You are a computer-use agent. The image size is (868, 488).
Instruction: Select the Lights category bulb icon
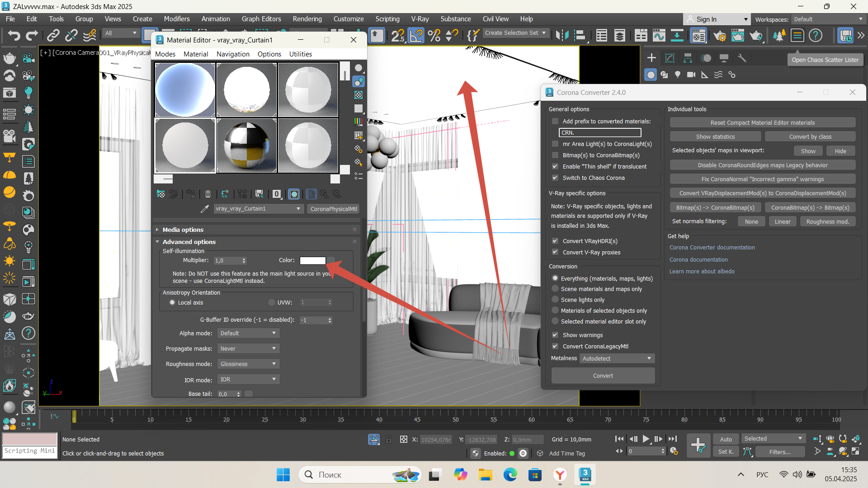tap(678, 75)
